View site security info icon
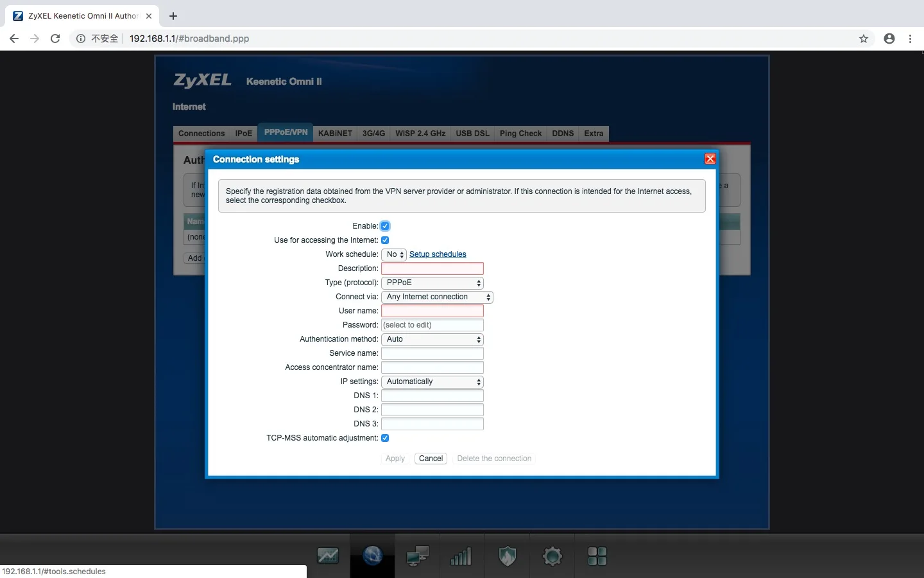Image resolution: width=924 pixels, height=578 pixels. (x=81, y=39)
